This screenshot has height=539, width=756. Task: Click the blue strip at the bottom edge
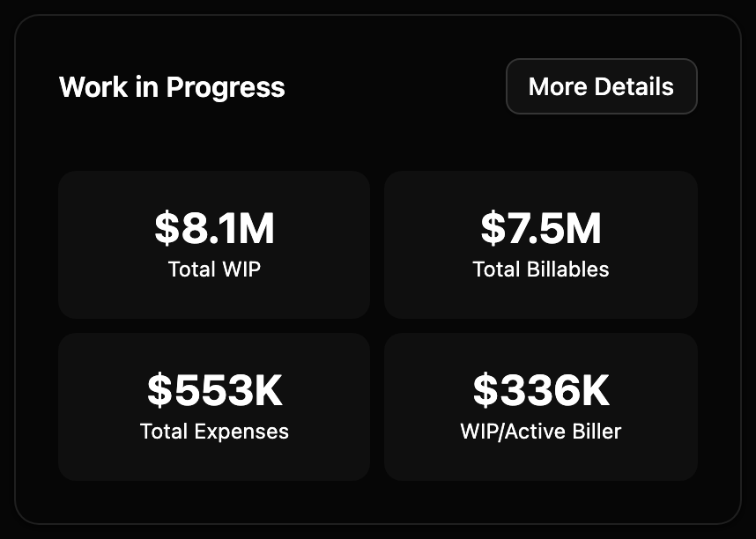[378, 534]
